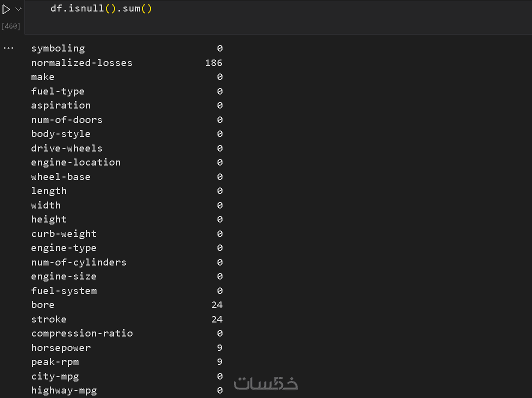
Task: Click the execution count [460] label
Action: [x=10, y=26]
